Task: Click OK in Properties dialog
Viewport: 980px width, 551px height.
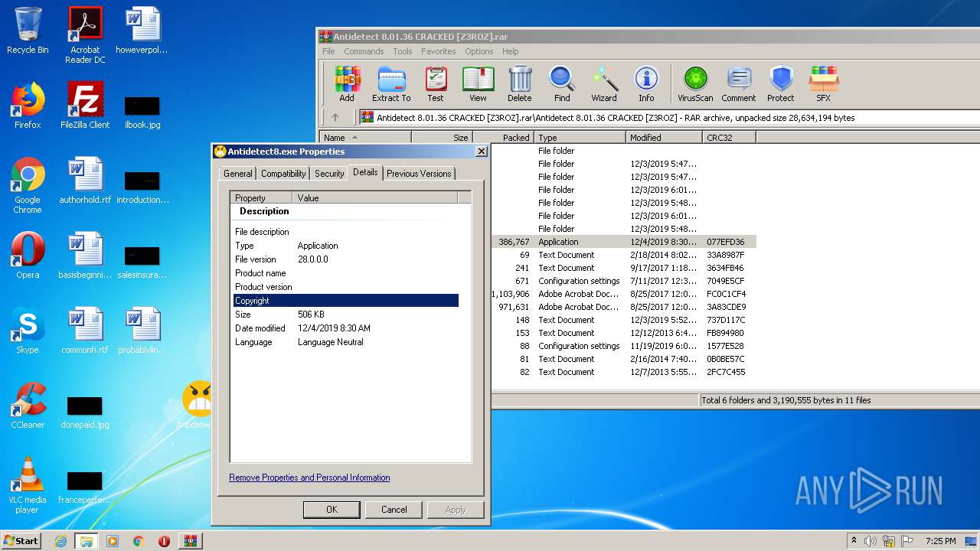Action: tap(332, 509)
